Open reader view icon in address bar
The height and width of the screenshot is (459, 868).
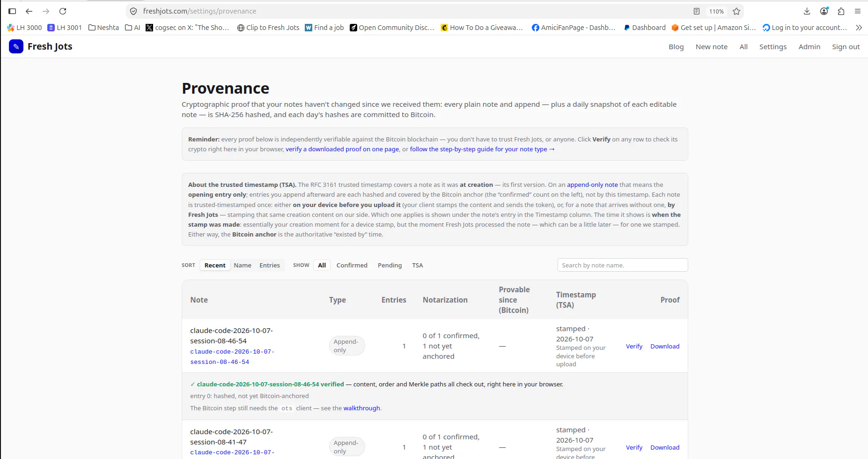click(x=697, y=11)
